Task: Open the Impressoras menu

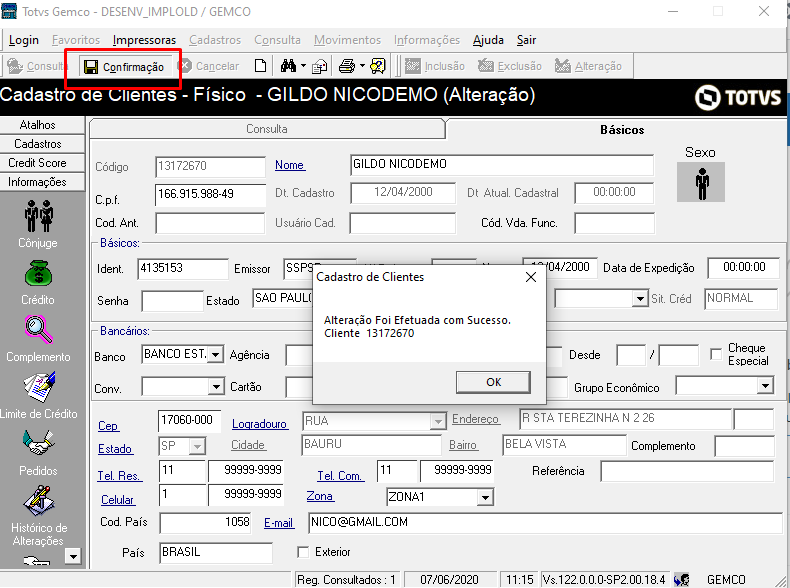Action: 144,40
